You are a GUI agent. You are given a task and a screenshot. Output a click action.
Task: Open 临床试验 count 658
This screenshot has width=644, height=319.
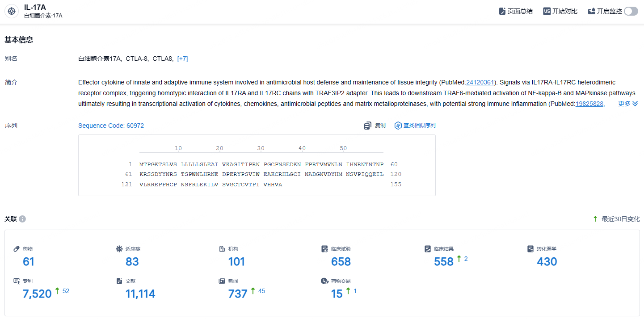(341, 262)
